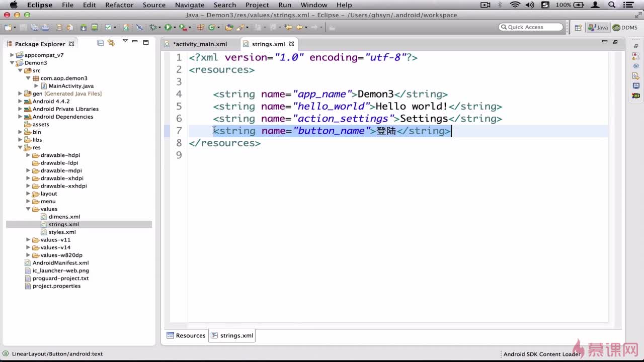
Task: Open the Android SDK Manager icon
Action: [84, 27]
